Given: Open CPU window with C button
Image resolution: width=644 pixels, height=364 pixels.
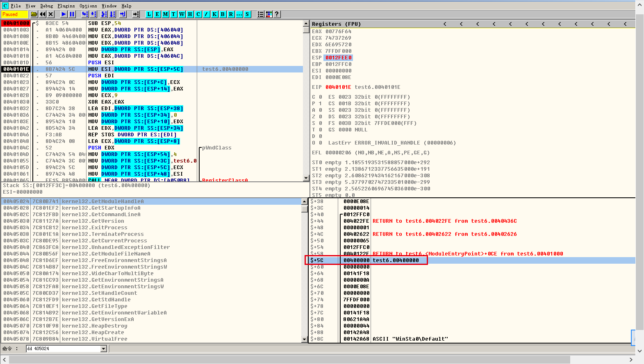Looking at the screenshot, I should pos(198,14).
